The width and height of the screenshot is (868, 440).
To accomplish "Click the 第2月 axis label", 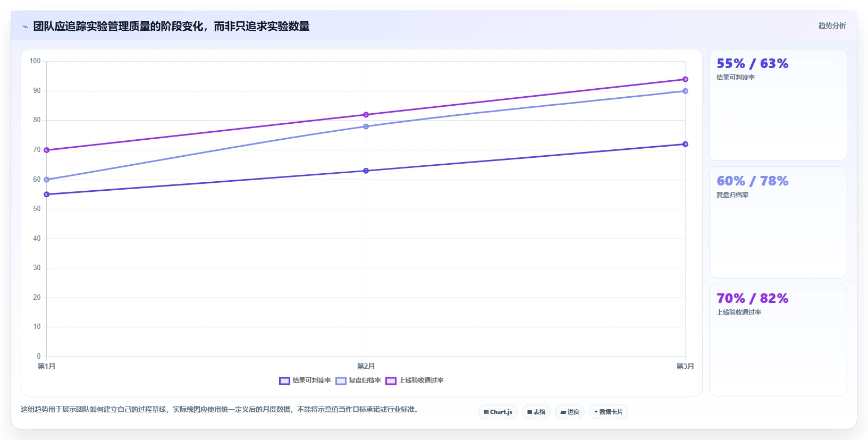I will [366, 366].
